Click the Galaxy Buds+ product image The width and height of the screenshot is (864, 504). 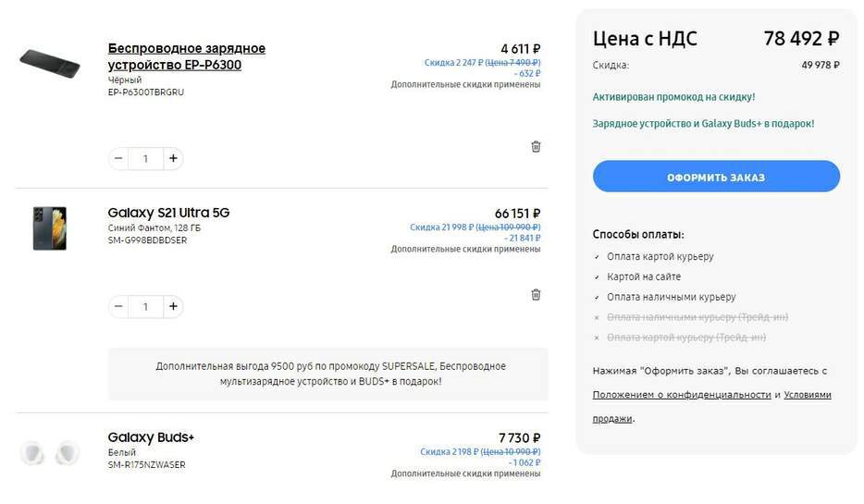[50, 452]
